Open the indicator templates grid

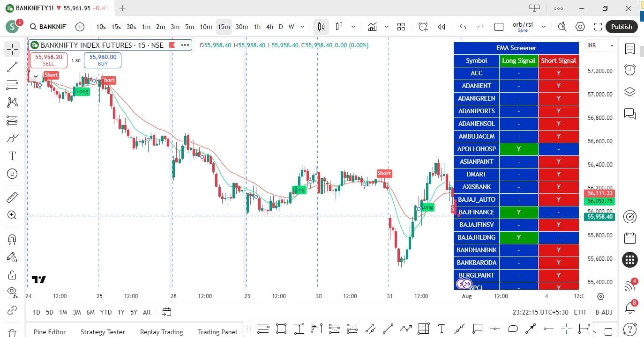pyautogui.click(x=401, y=27)
